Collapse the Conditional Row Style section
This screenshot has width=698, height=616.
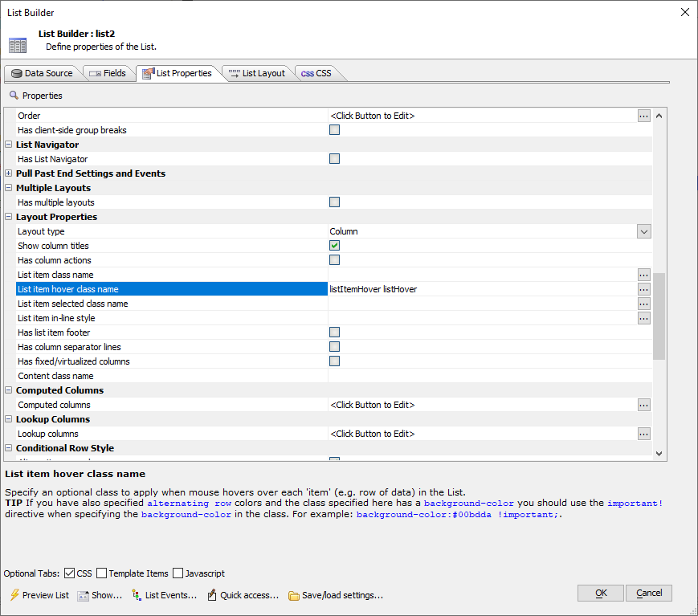click(x=9, y=448)
